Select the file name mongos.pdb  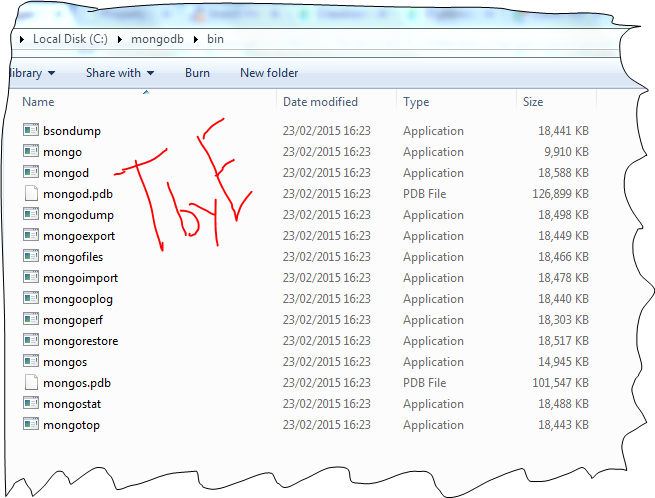tap(77, 383)
